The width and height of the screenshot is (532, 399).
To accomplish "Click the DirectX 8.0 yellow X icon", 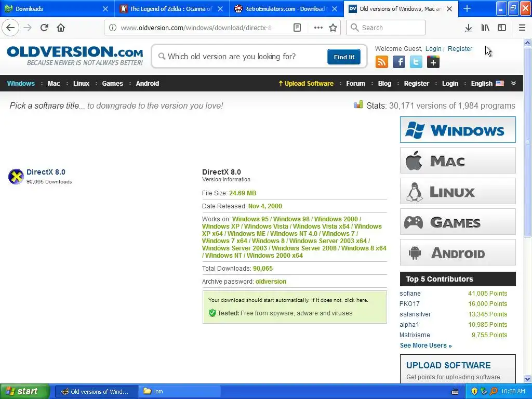I will (x=16, y=177).
